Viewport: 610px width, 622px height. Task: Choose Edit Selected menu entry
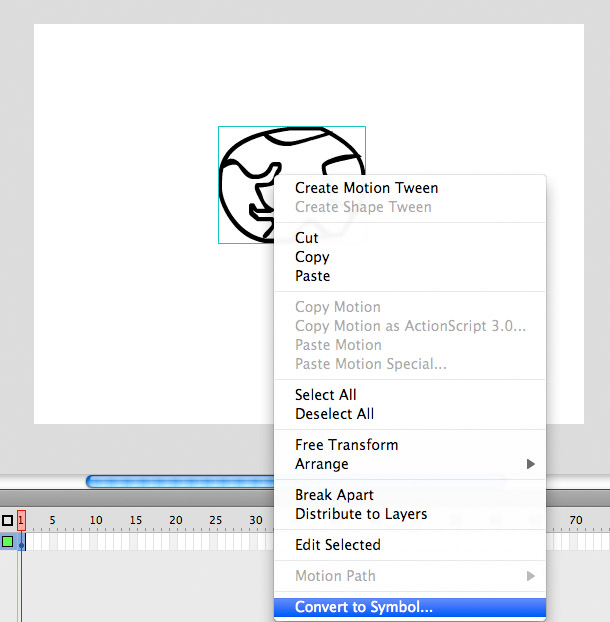410,545
